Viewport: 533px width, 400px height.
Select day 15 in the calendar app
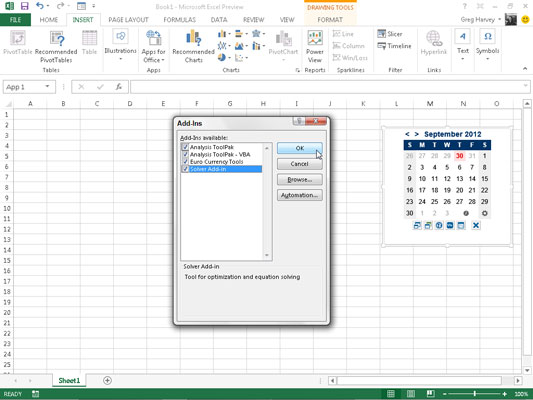coord(484,179)
